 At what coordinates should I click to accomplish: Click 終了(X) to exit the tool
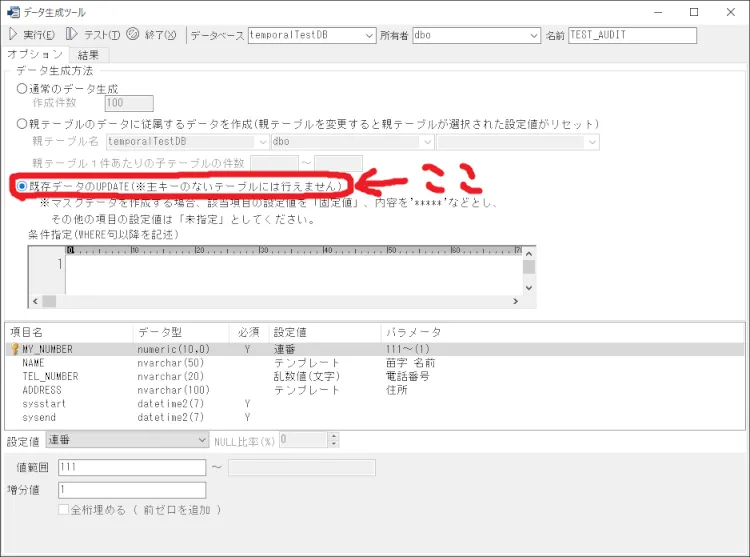152,34
